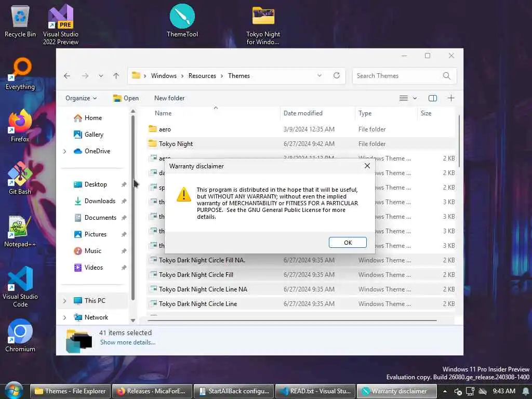The width and height of the screenshot is (532, 399).
Task: Open the Recycle Bin desktop icon
Action: [x=20, y=22]
